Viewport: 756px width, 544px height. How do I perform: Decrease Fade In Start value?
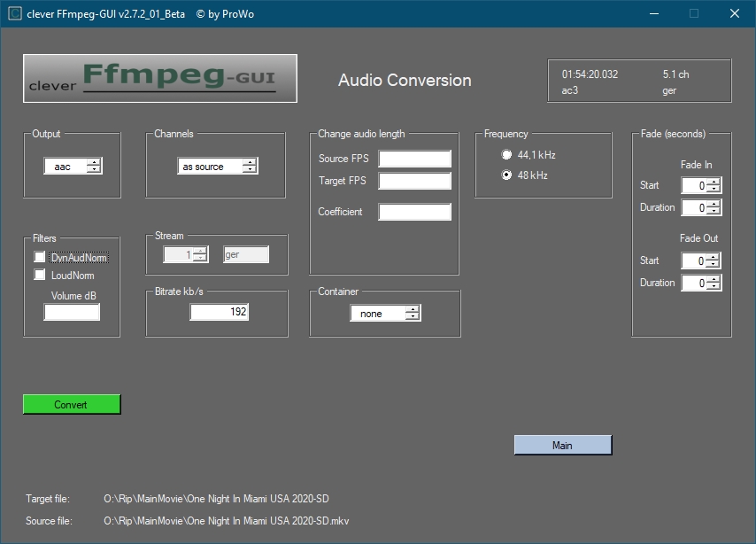pos(714,189)
